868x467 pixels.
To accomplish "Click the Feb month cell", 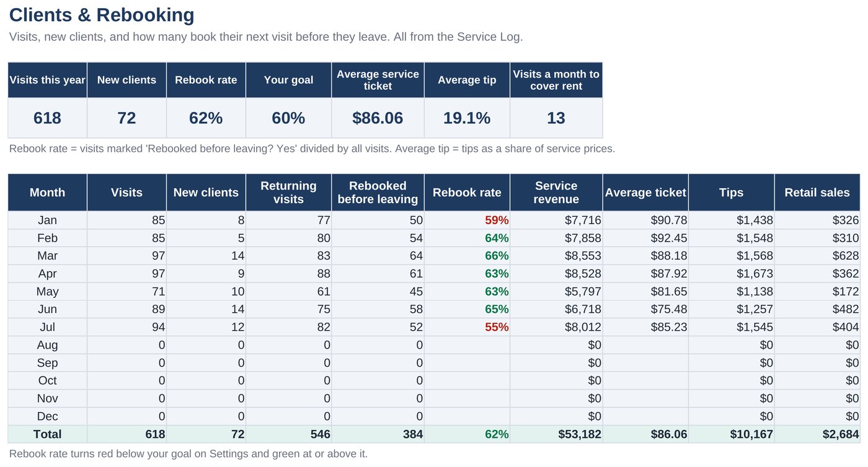I will (x=47, y=238).
